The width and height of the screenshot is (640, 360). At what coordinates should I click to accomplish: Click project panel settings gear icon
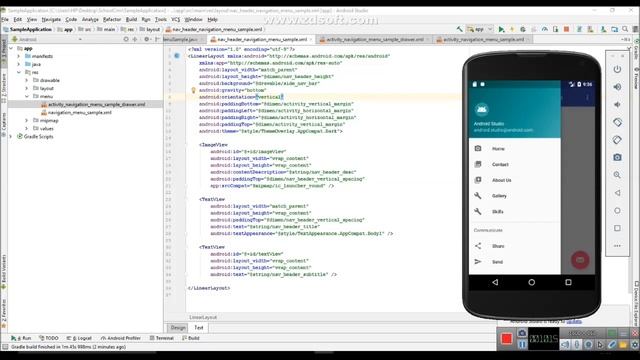tap(146, 39)
